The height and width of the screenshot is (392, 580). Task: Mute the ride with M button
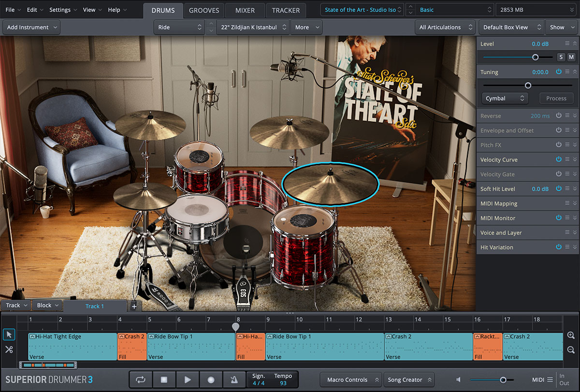click(x=571, y=57)
